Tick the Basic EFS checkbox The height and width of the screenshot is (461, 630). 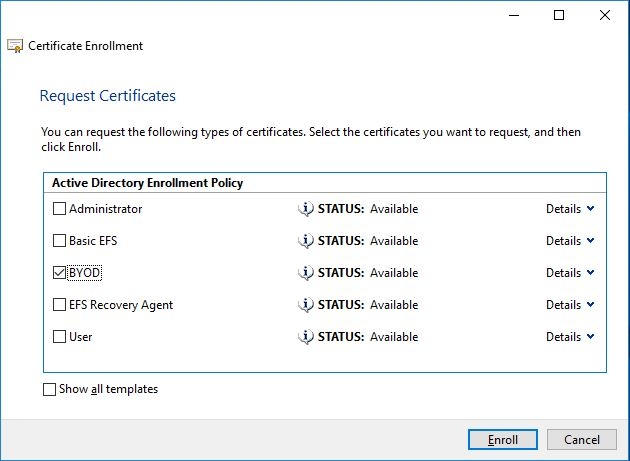point(59,241)
